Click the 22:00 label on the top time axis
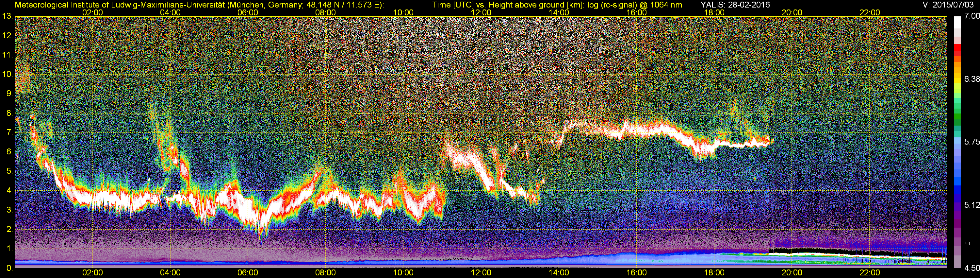Image resolution: width=980 pixels, height=278 pixels. click(870, 12)
